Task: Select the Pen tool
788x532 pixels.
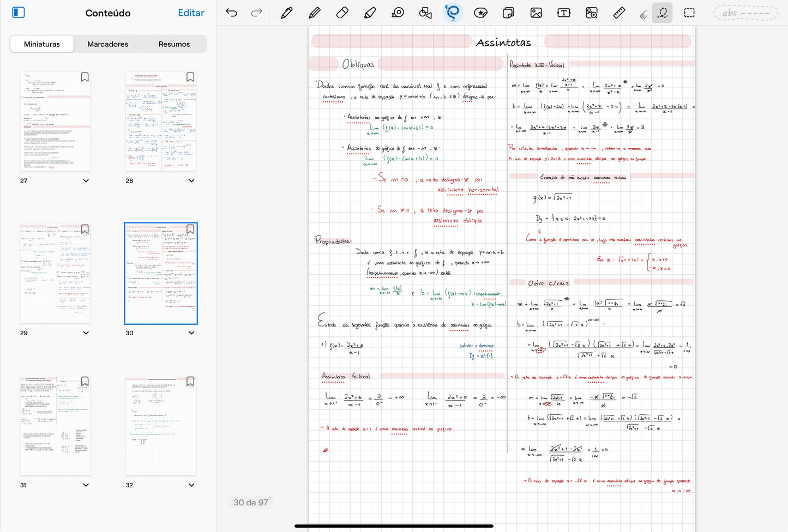Action: (x=286, y=13)
